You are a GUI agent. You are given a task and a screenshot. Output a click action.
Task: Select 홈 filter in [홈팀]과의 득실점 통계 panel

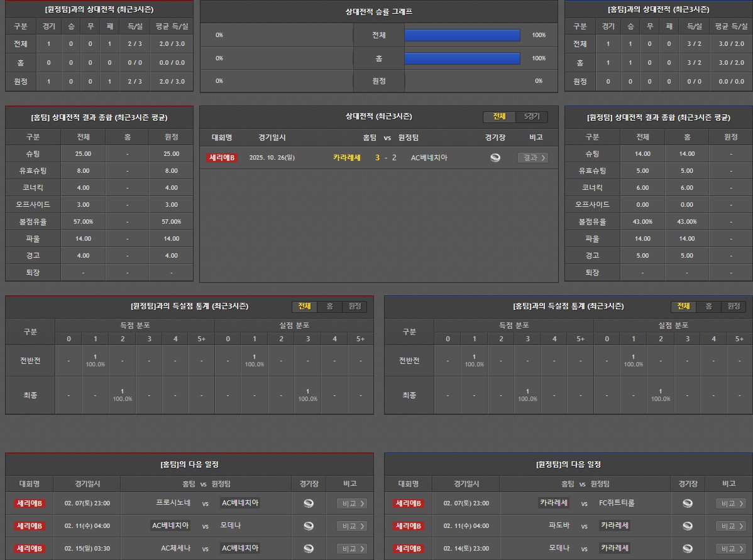(708, 306)
